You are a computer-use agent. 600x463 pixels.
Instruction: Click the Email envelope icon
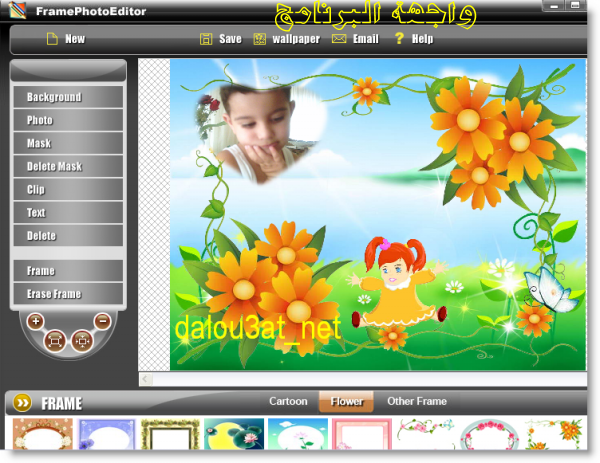click(x=339, y=39)
